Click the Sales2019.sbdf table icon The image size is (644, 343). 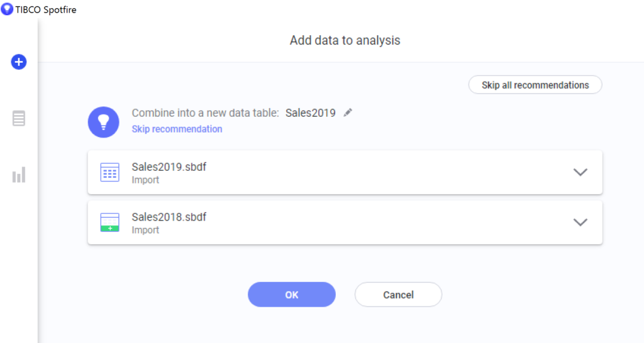pyautogui.click(x=109, y=172)
